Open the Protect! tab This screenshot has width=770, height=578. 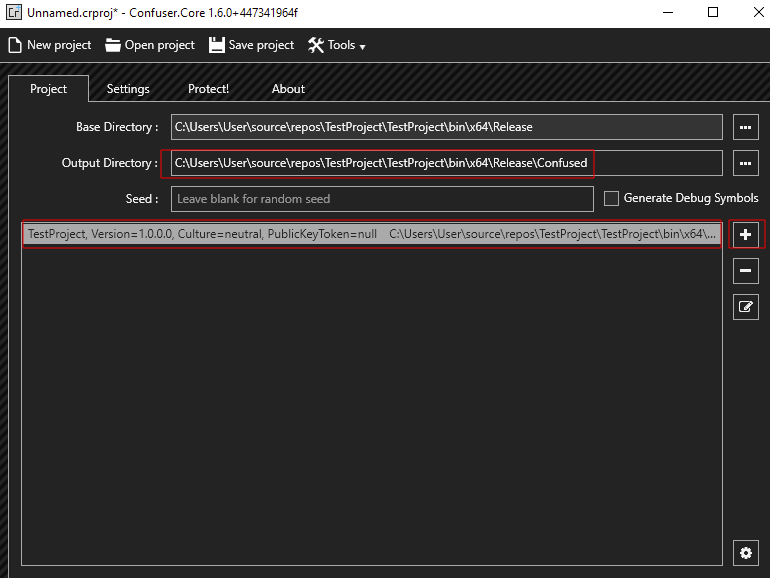(x=208, y=89)
